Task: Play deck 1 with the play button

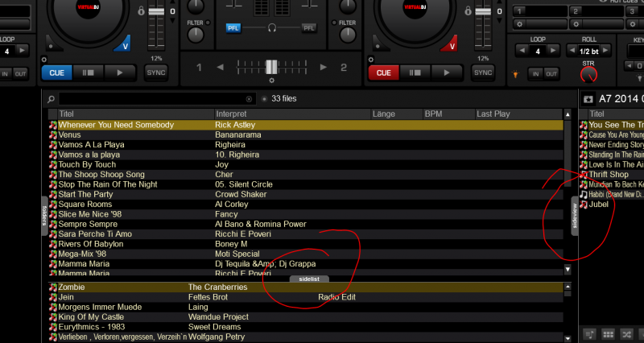Action: pyautogui.click(x=120, y=72)
